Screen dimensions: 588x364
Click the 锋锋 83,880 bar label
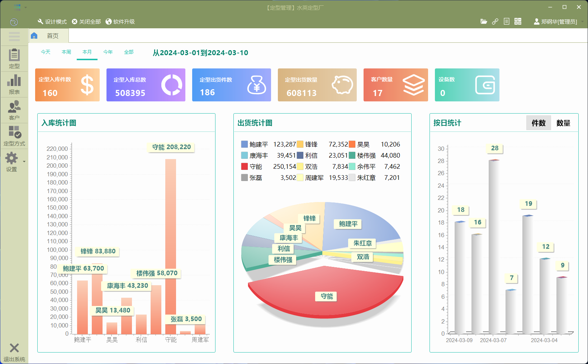click(98, 251)
